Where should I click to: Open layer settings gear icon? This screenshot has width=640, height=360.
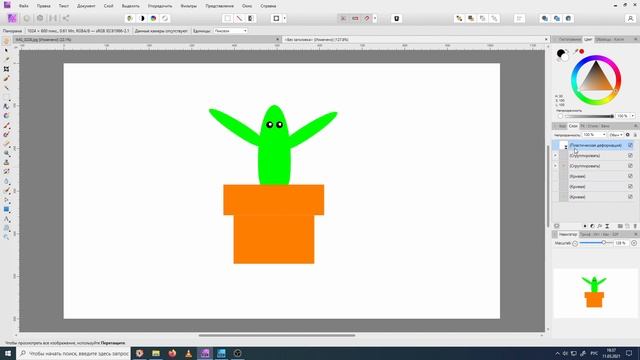[x=628, y=135]
